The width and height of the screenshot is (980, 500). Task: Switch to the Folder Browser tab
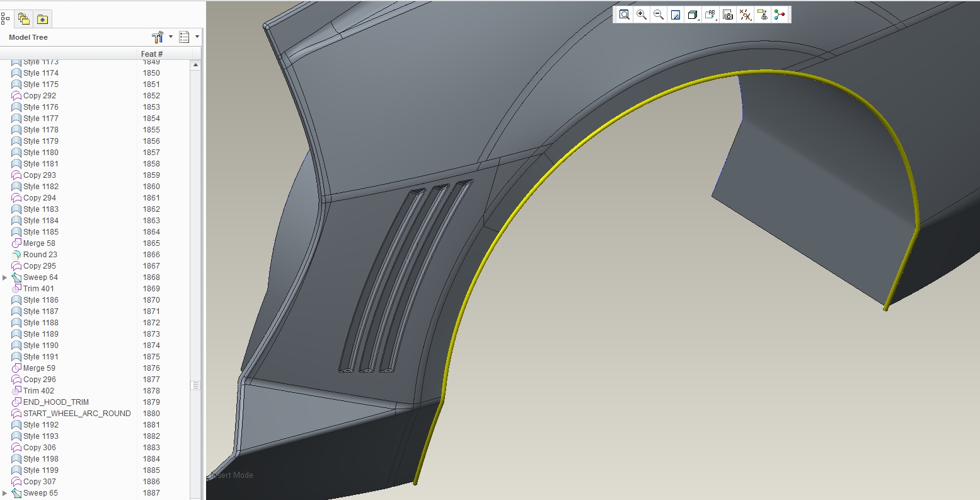pos(24,19)
